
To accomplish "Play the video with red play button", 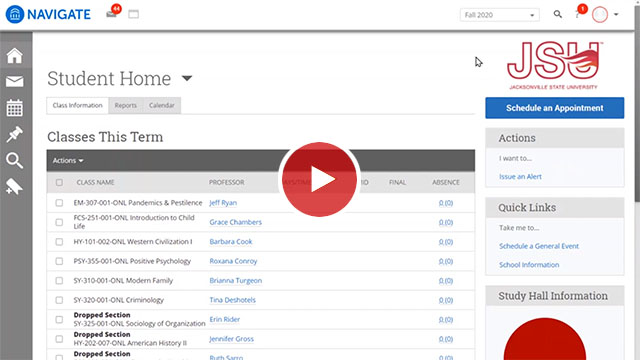I will [x=319, y=179].
